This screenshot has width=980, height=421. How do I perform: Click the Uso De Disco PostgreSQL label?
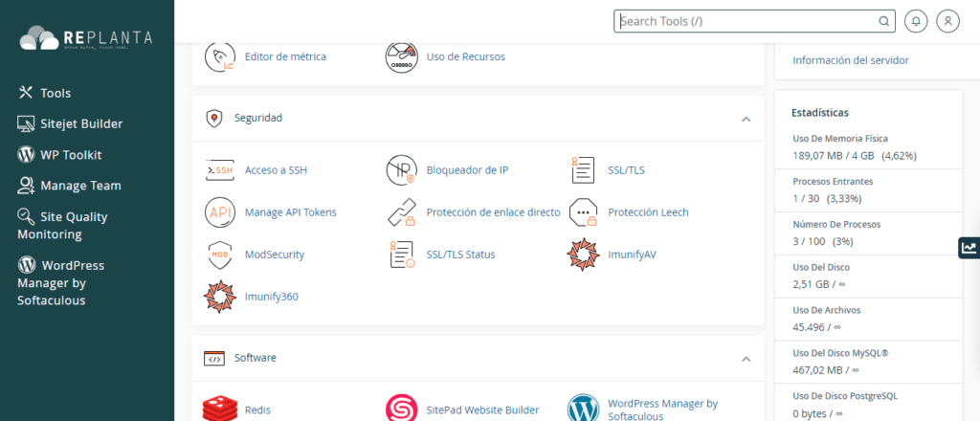tap(845, 396)
